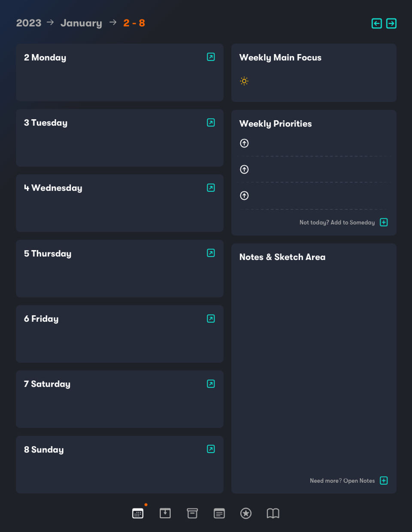
Task: Open Wednesday's daily page icon
Action: tap(211, 187)
